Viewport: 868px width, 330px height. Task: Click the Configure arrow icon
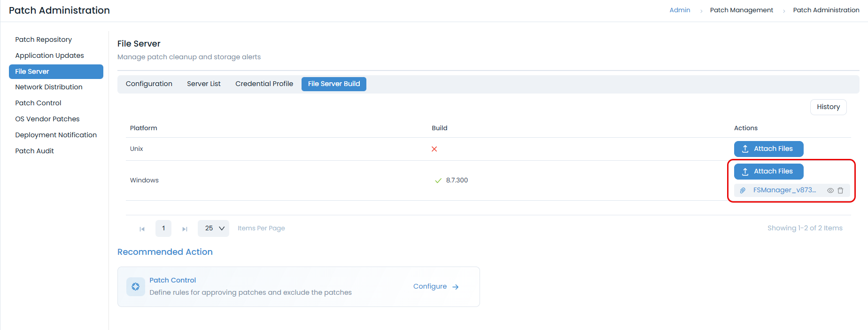point(455,287)
